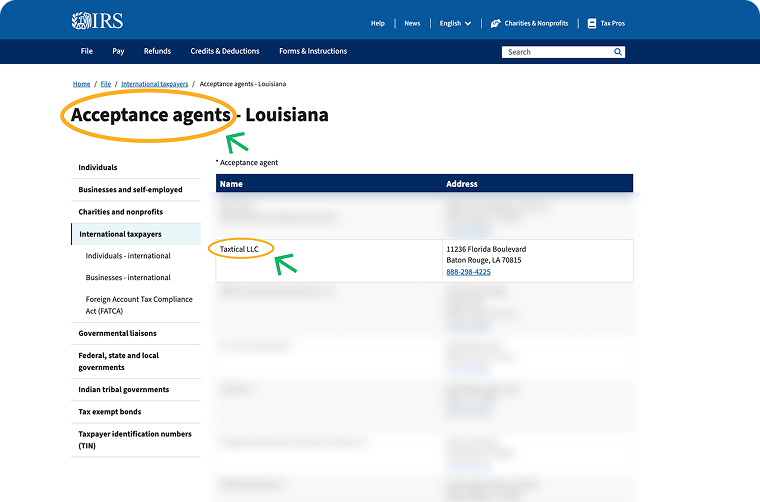
Task: Click into the Search input field
Action: click(x=555, y=52)
